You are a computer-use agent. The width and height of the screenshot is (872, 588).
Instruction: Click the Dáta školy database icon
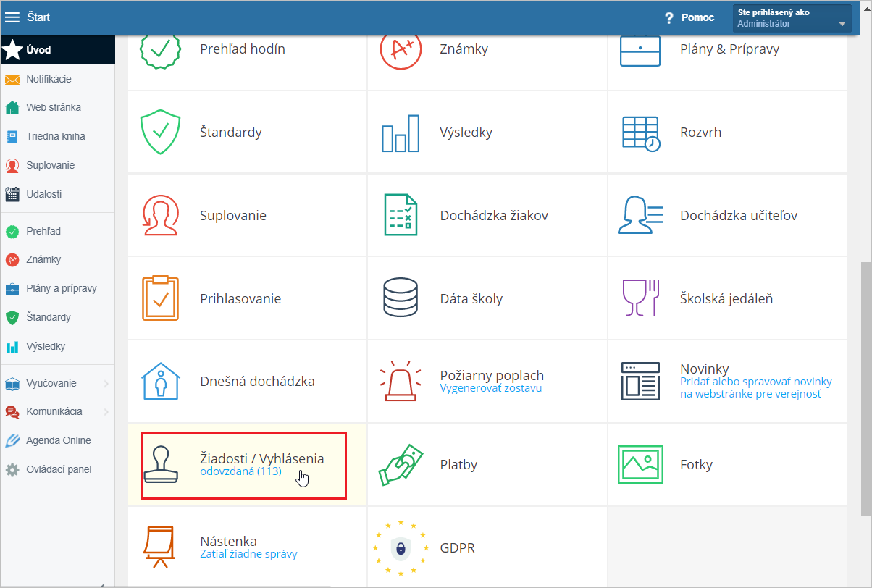[x=401, y=298]
